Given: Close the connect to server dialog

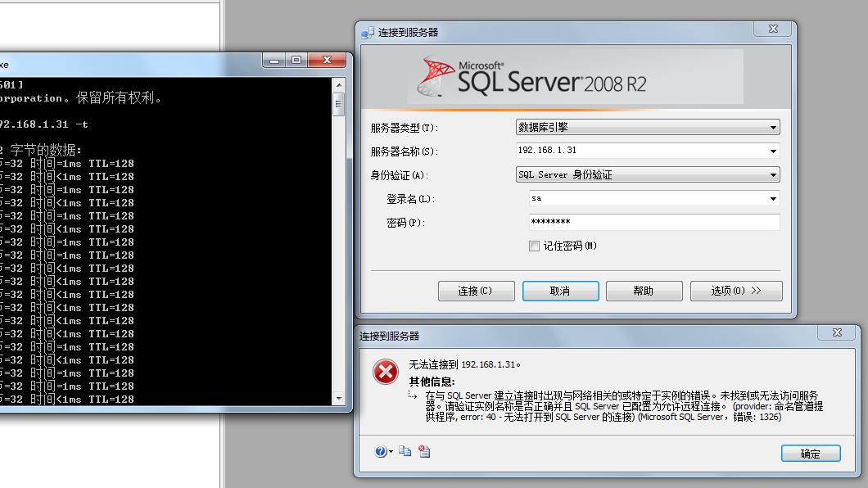Looking at the screenshot, I should pyautogui.click(x=774, y=29).
